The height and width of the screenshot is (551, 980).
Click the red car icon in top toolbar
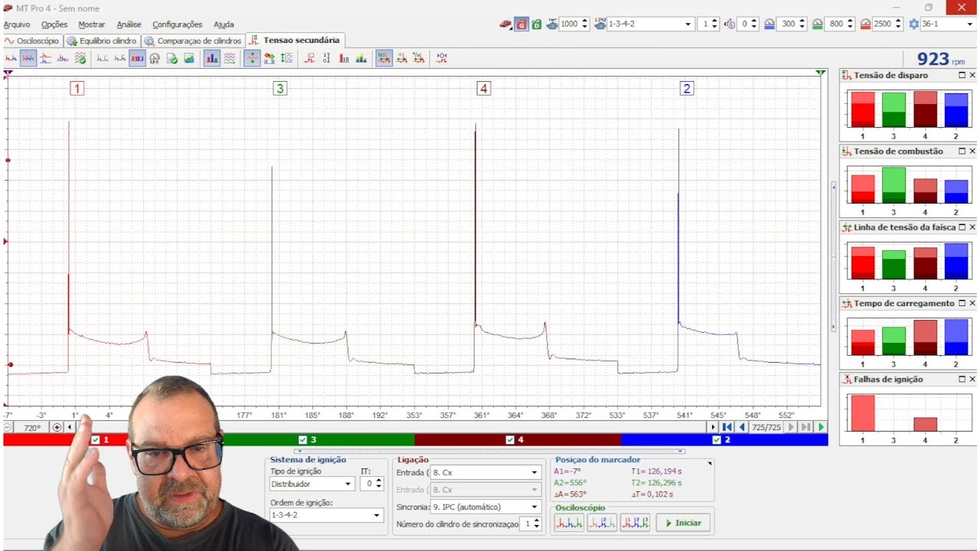tap(505, 24)
